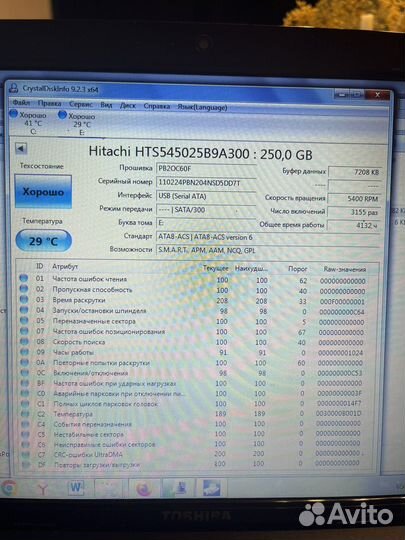Click the serial number field
The width and height of the screenshot is (405, 540).
[206, 183]
